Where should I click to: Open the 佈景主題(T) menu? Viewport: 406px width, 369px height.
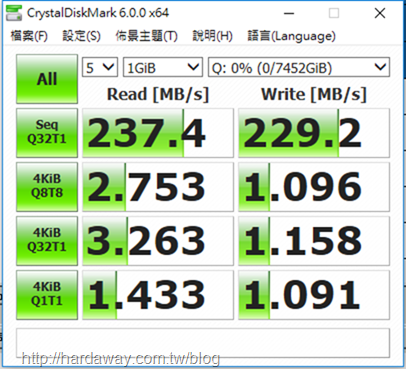[x=147, y=36]
